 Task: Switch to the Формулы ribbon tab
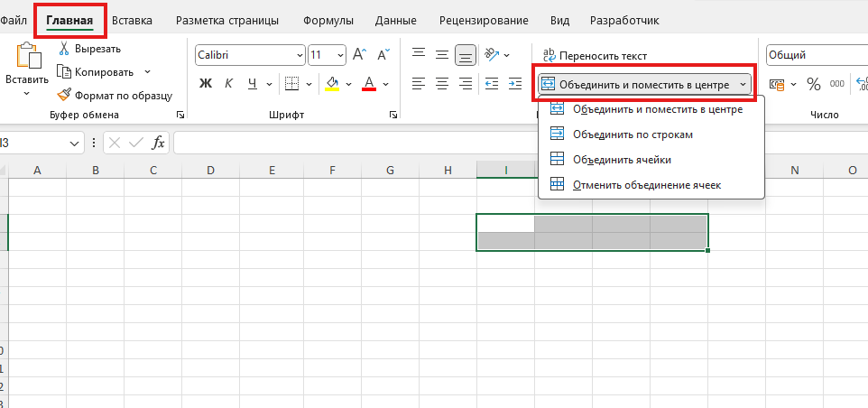[x=328, y=20]
